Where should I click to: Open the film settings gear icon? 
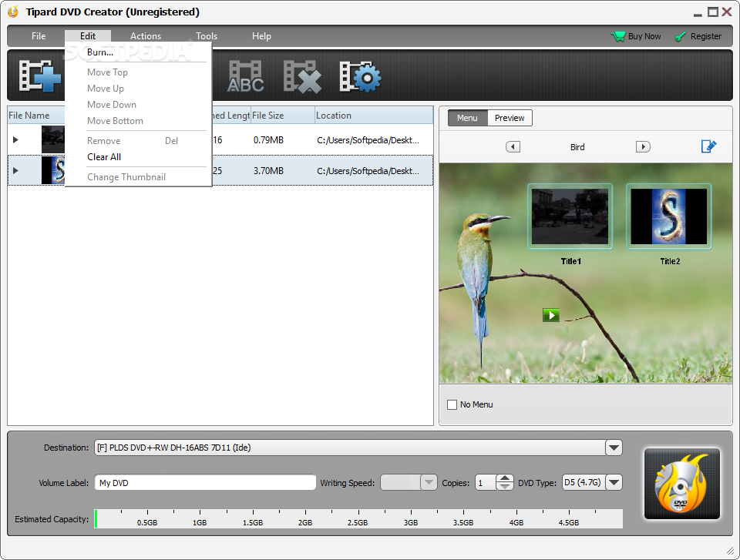(x=360, y=76)
